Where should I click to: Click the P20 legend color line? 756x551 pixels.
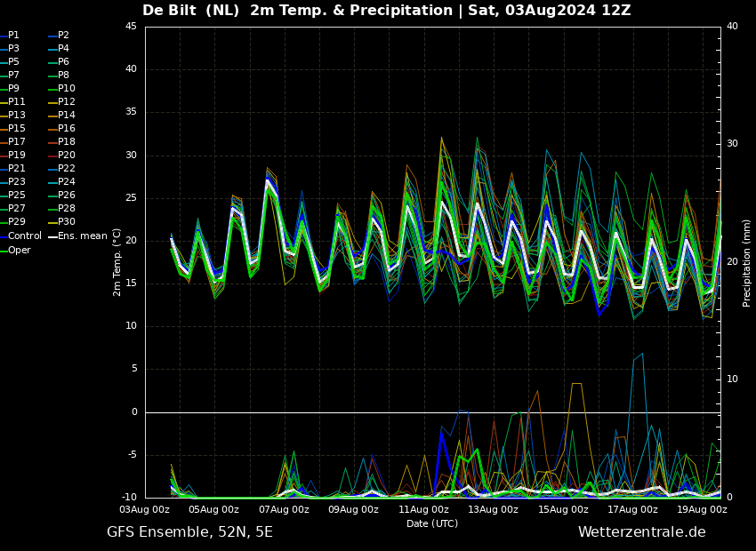52,156
